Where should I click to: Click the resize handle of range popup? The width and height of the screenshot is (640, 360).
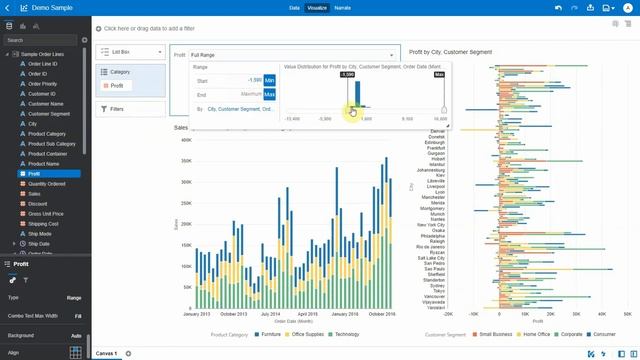pyautogui.click(x=448, y=126)
